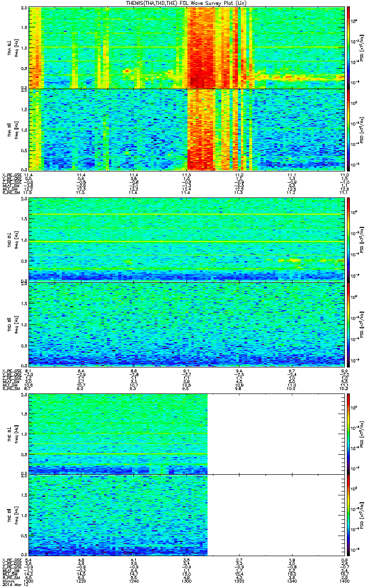Click the PSD [nT²/Hz] label beside THD B⊥

click(x=361, y=239)
